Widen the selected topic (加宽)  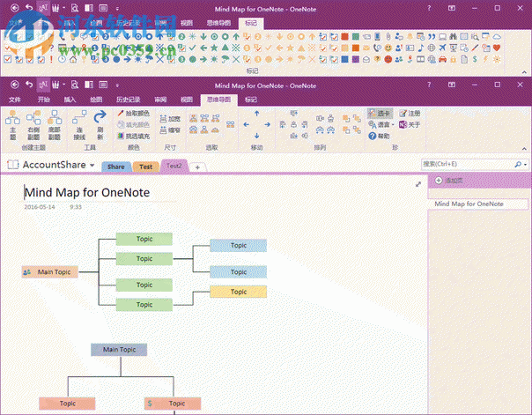coord(170,119)
